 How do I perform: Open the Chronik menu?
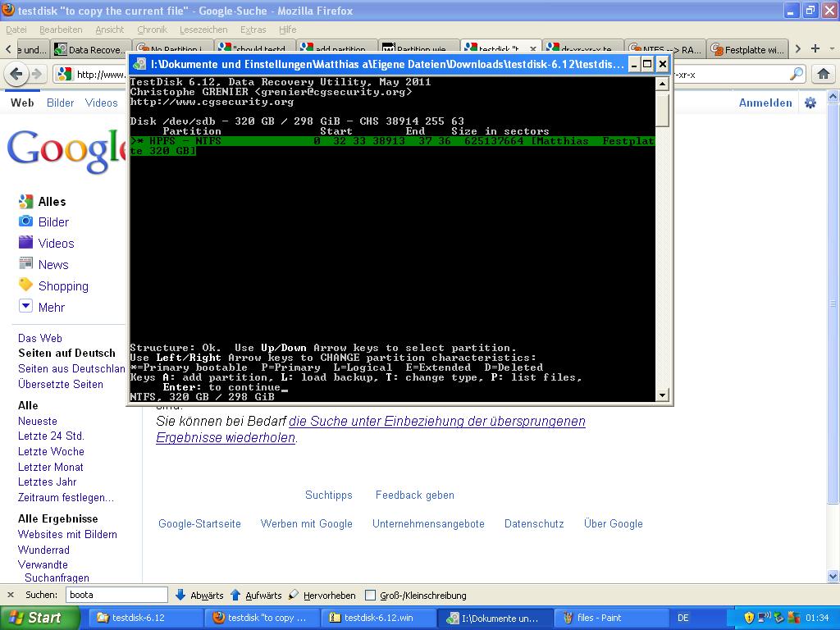[152, 30]
